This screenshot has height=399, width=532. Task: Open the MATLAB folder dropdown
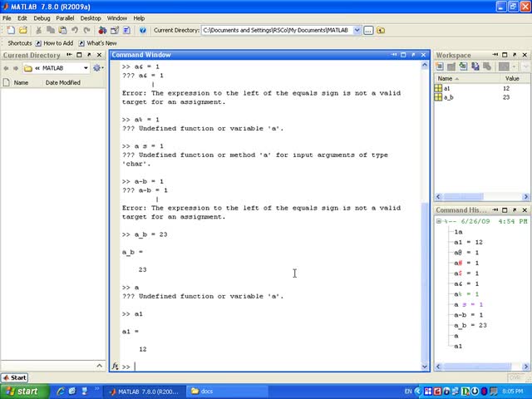coord(86,68)
